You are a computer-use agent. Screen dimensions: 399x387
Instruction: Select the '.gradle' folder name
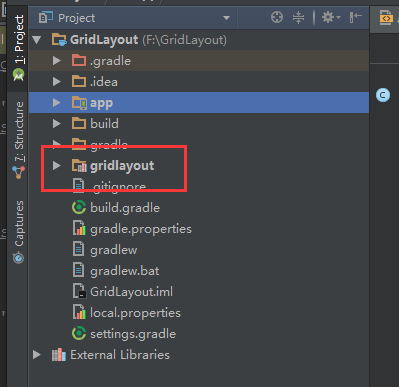[110, 61]
